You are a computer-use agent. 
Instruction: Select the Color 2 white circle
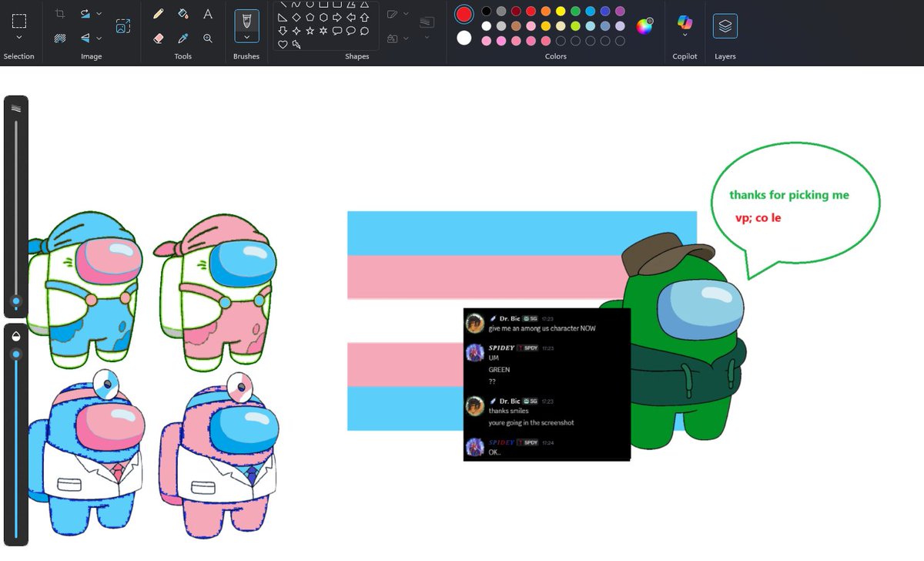coord(464,38)
